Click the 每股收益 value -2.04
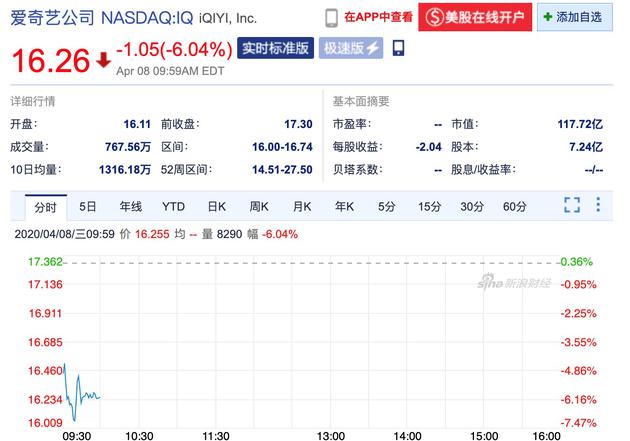Viewport: 630px width, 441px height. (429, 147)
